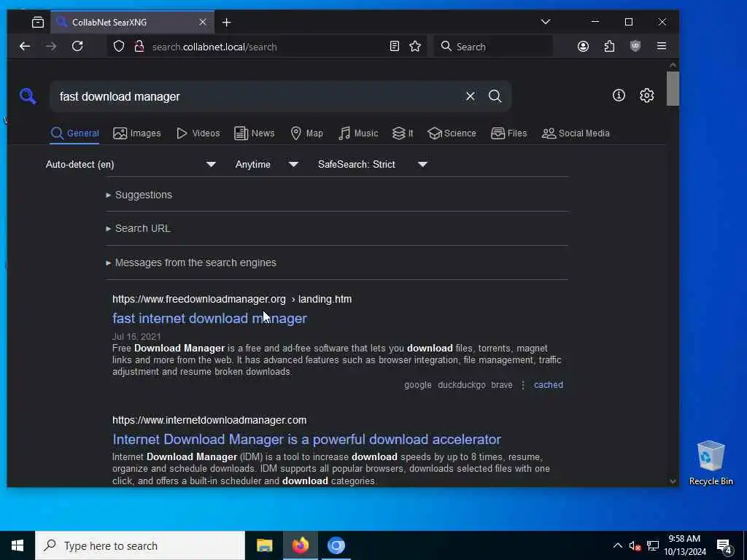The image size is (747, 560).
Task: Switch to the News search tab
Action: pyautogui.click(x=255, y=133)
